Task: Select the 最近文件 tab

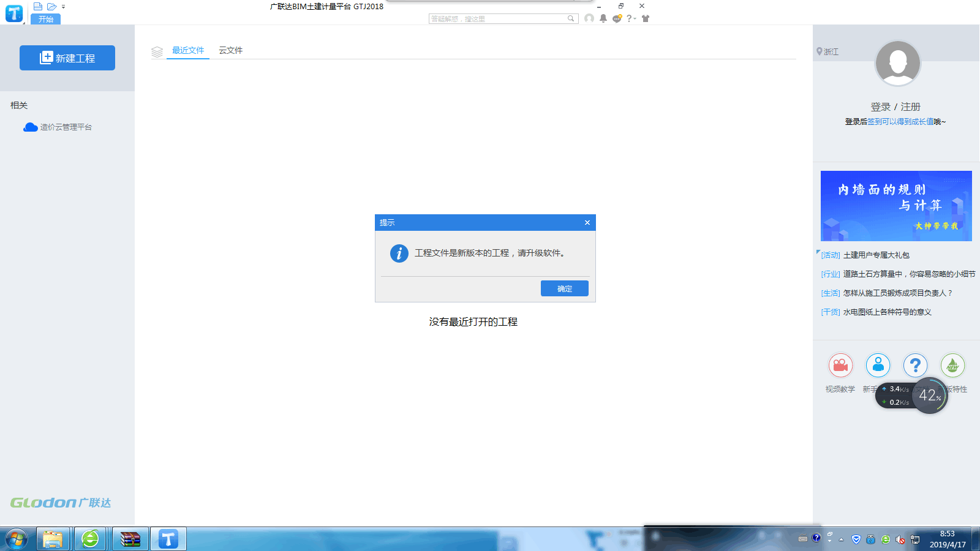Action: click(x=188, y=50)
